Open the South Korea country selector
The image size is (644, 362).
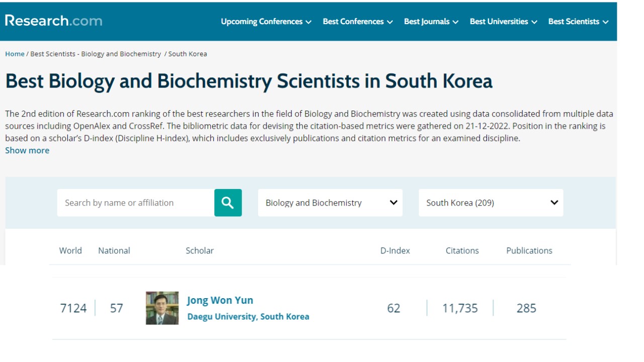(491, 203)
